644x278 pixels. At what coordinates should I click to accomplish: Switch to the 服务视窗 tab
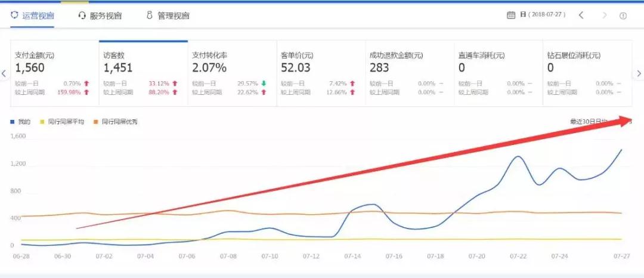coord(106,16)
